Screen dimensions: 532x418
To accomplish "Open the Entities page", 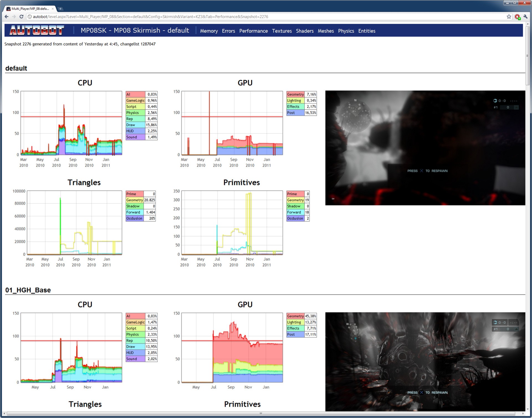I will [367, 31].
